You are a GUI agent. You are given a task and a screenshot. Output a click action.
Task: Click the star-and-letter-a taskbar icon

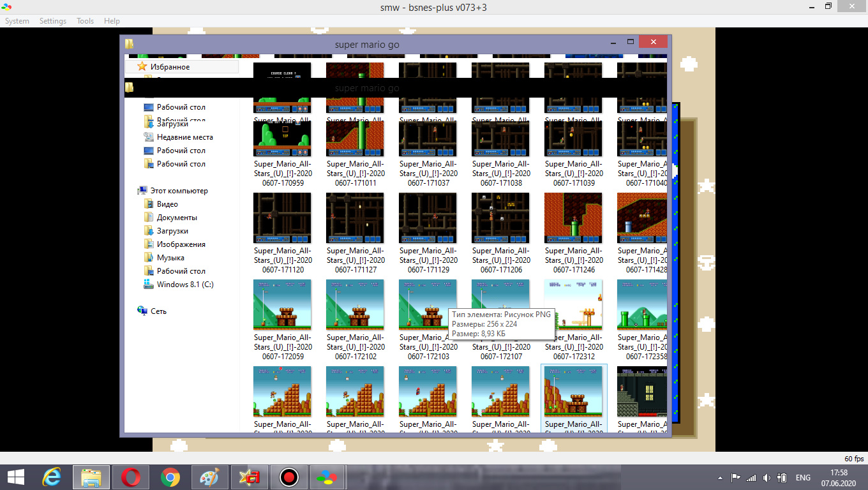[249, 477]
